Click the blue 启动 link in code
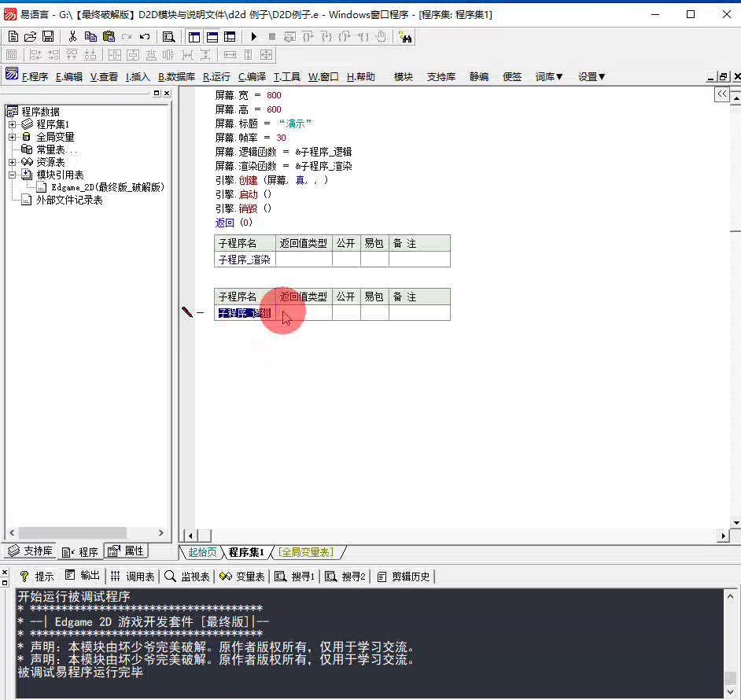Image resolution: width=741 pixels, height=700 pixels. (x=248, y=194)
